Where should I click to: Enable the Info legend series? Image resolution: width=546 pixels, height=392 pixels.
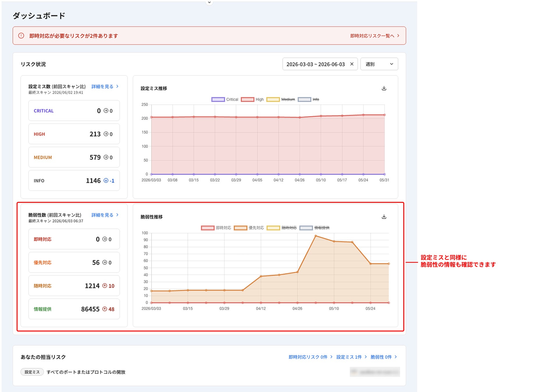tap(308, 99)
